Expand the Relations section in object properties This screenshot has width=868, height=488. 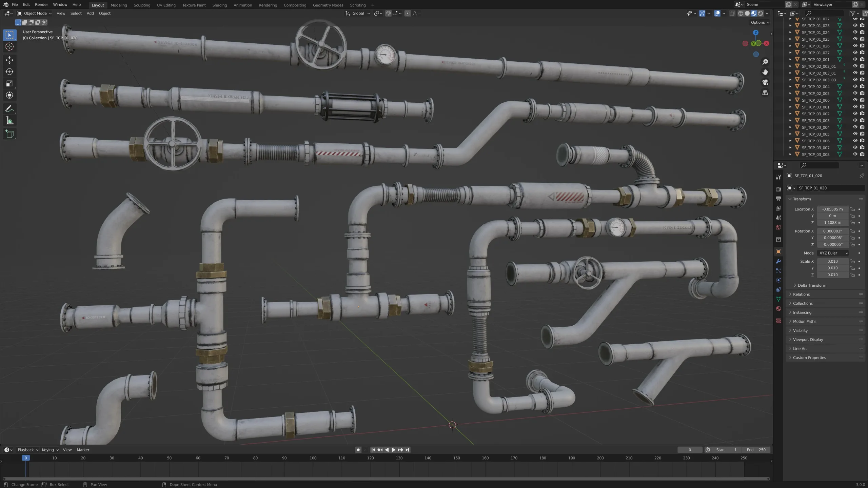pos(802,294)
